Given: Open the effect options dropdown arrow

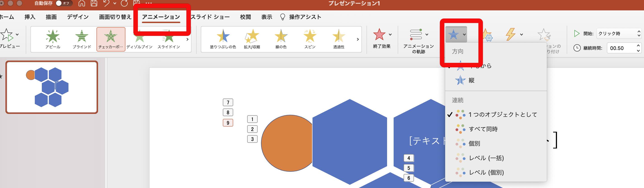Looking at the screenshot, I should (464, 35).
